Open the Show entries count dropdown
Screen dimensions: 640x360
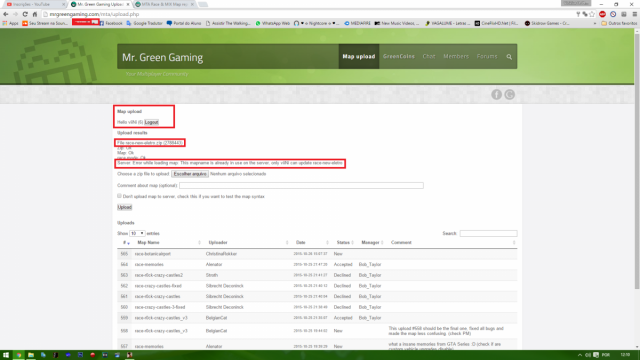coord(137,233)
